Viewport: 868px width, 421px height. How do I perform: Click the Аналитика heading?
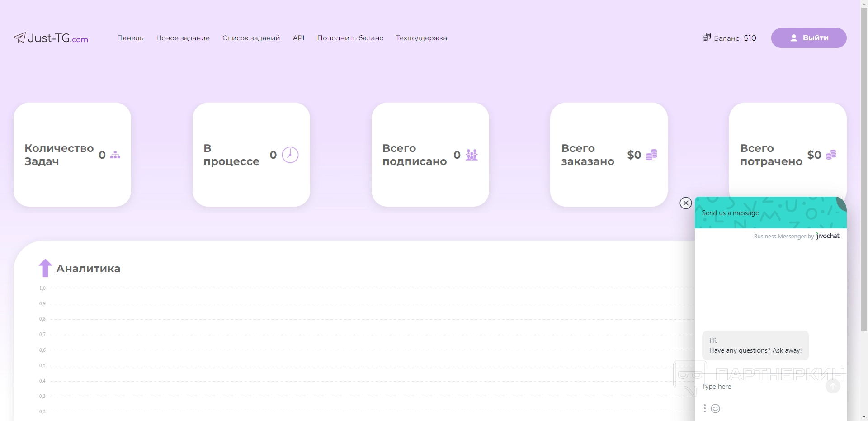point(89,269)
